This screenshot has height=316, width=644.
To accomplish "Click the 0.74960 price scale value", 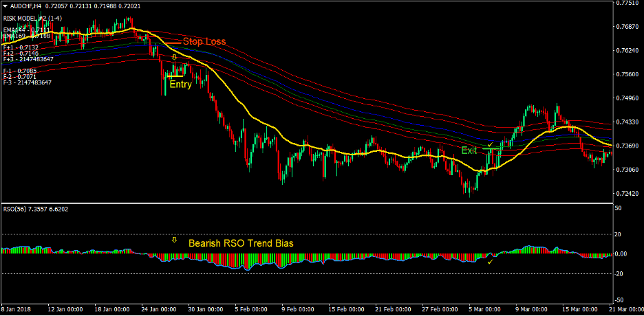I will point(627,98).
